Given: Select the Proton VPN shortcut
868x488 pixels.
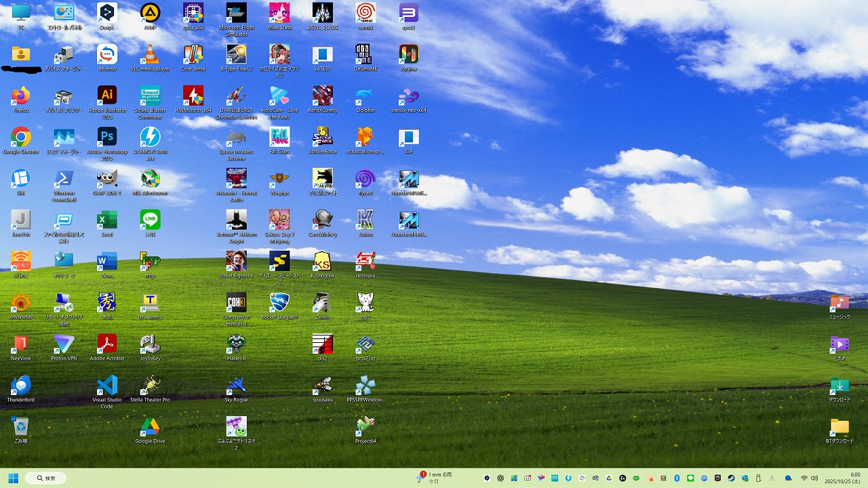Looking at the screenshot, I should (x=64, y=344).
